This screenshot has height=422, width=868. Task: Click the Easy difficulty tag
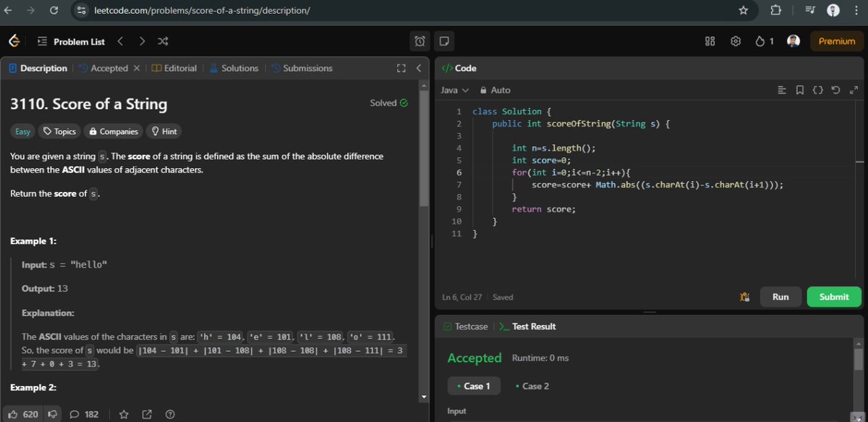point(23,131)
